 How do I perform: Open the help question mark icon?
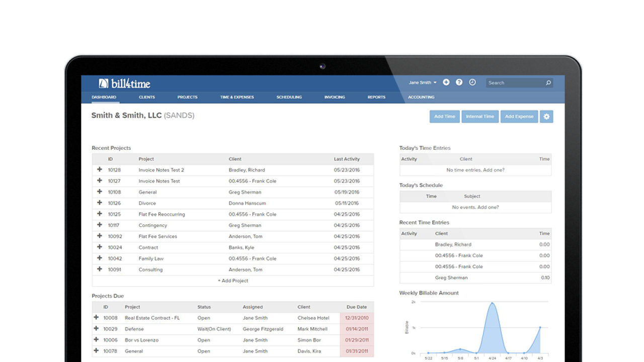tap(459, 82)
